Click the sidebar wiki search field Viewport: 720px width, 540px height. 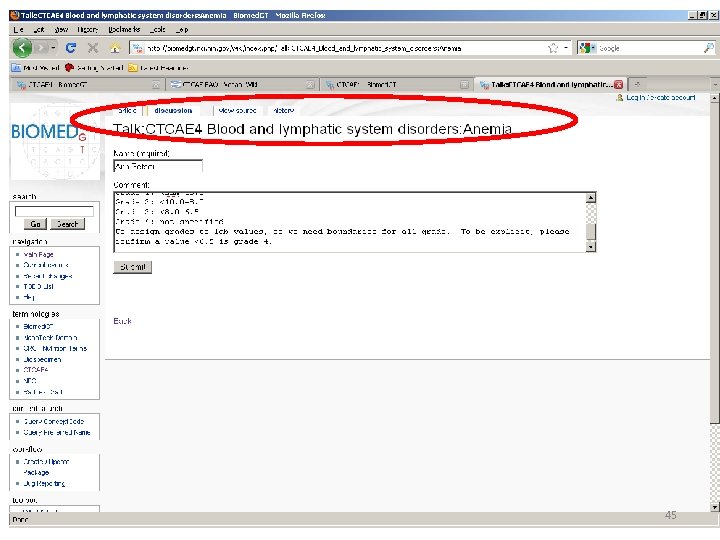[54, 211]
